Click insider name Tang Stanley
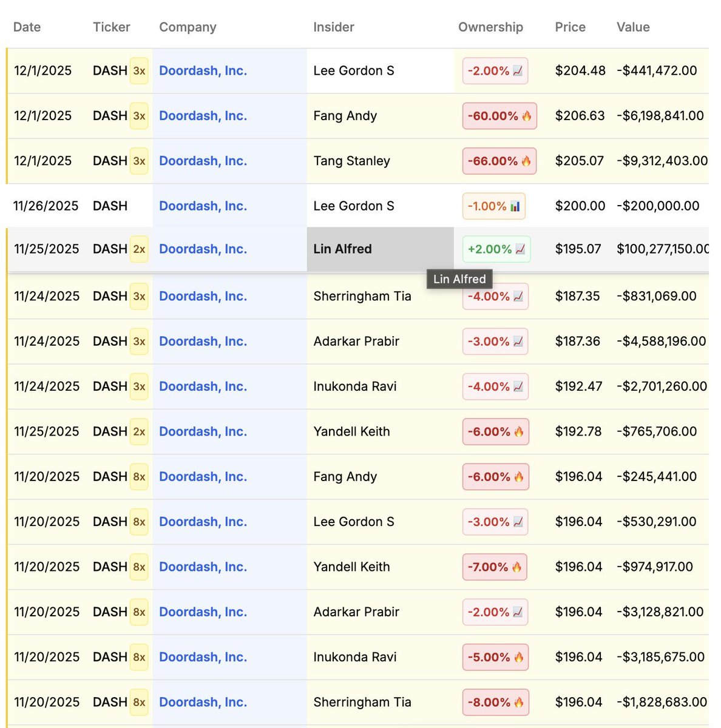Viewport: 721px width, 728px height. (x=351, y=161)
